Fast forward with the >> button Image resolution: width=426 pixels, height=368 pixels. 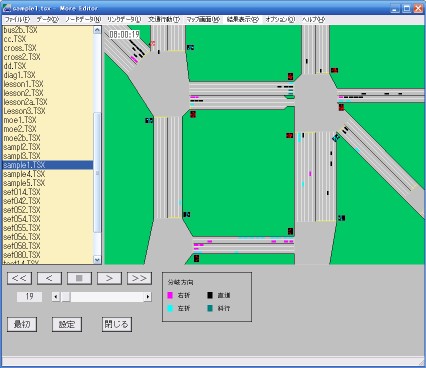click(139, 278)
